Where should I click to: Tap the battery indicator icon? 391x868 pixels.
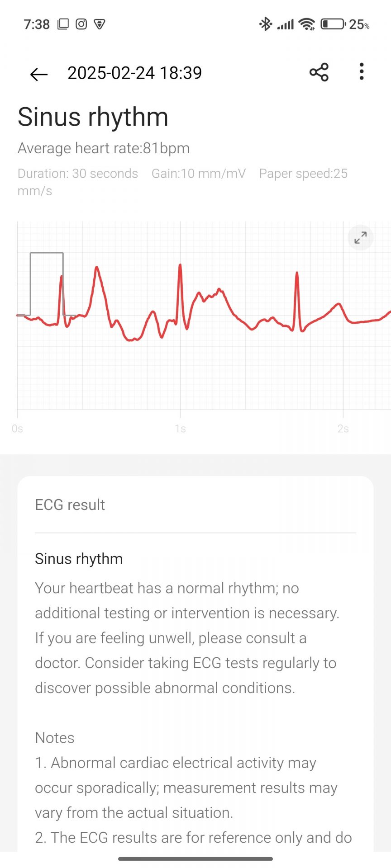point(333,24)
